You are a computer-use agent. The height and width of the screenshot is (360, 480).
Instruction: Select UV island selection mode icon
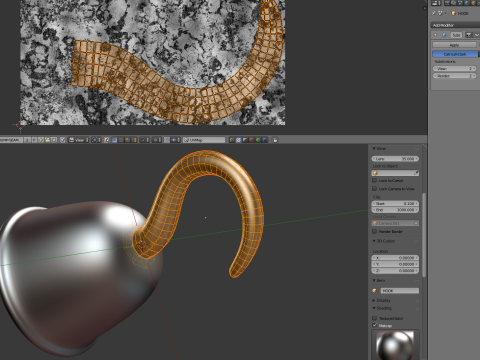pyautogui.click(x=134, y=140)
